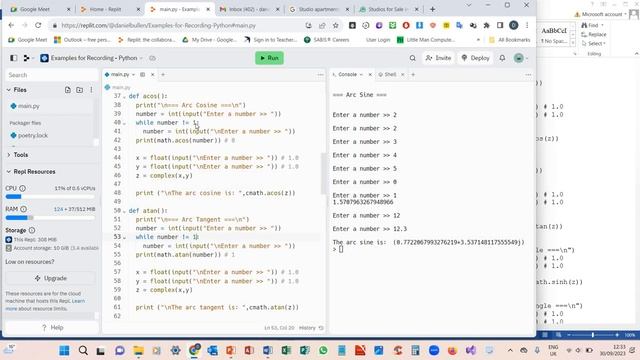Close the Shell tab
Image resolution: width=640 pixels, height=360 pixels.
click(402, 75)
